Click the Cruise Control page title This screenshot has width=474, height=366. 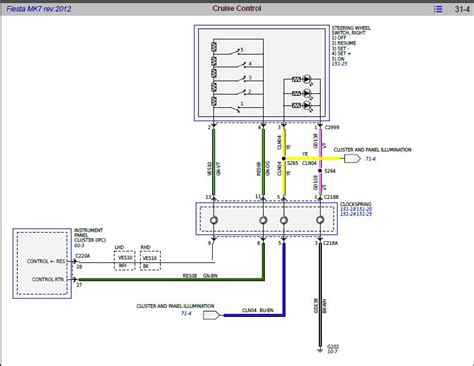coord(237,8)
